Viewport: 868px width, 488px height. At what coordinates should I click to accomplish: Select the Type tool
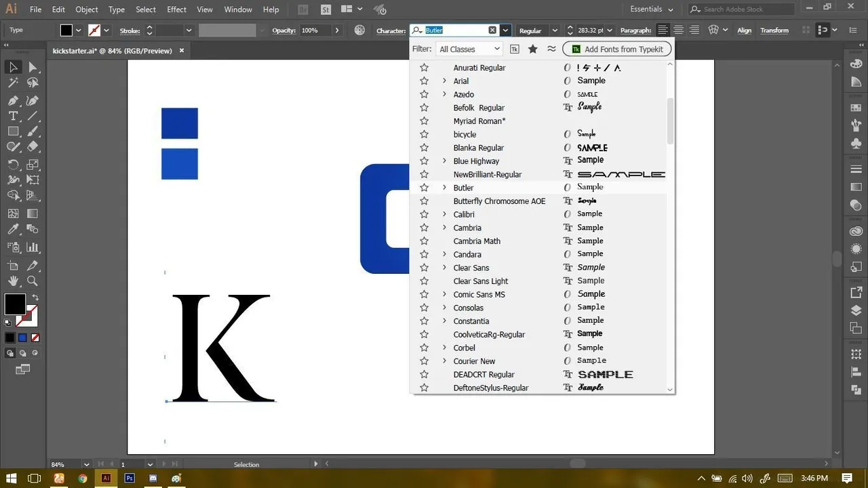(x=13, y=116)
